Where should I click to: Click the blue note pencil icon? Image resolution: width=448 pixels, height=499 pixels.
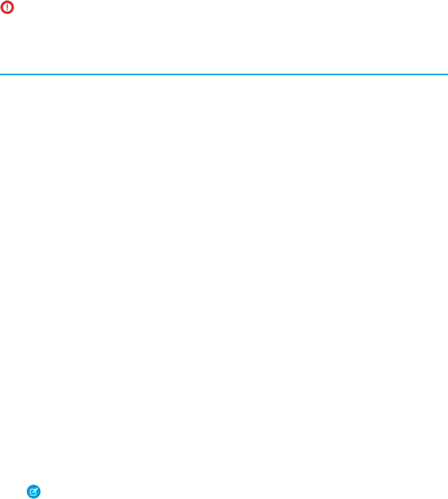[x=34, y=491]
